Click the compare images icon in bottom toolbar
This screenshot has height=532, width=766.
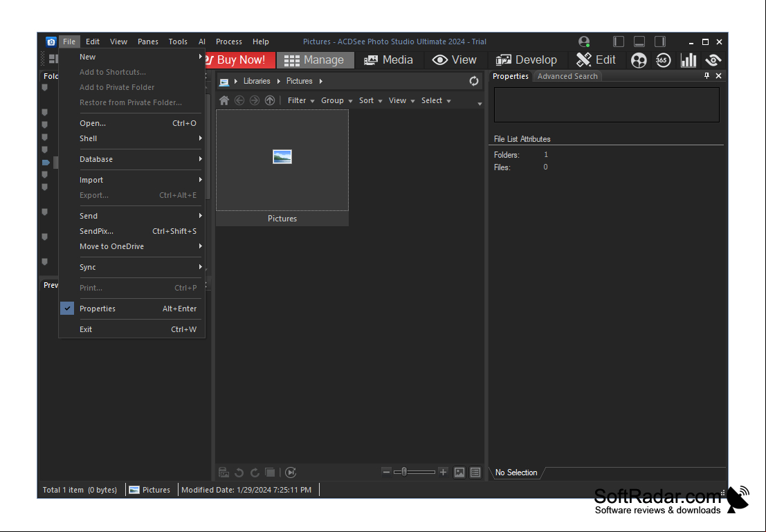pyautogui.click(x=270, y=473)
